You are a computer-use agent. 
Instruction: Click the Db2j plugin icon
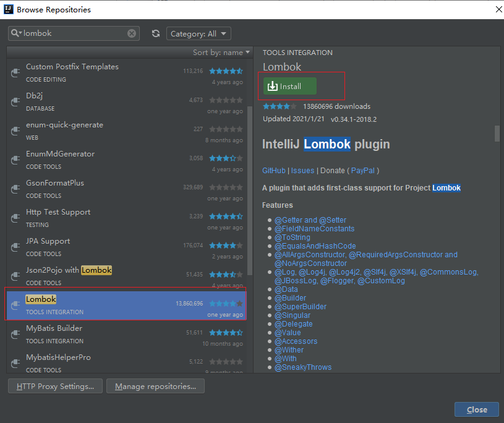(15, 102)
